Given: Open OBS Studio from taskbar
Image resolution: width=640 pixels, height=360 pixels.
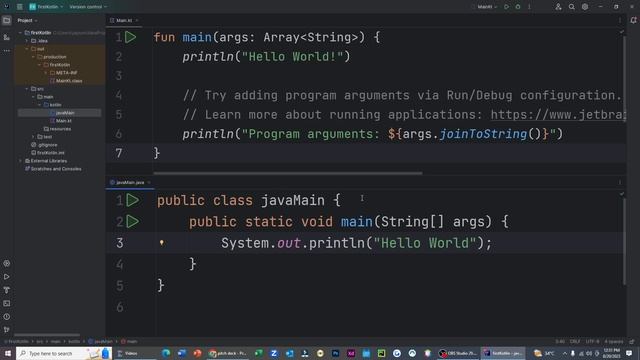Looking at the screenshot, I should click(x=458, y=353).
